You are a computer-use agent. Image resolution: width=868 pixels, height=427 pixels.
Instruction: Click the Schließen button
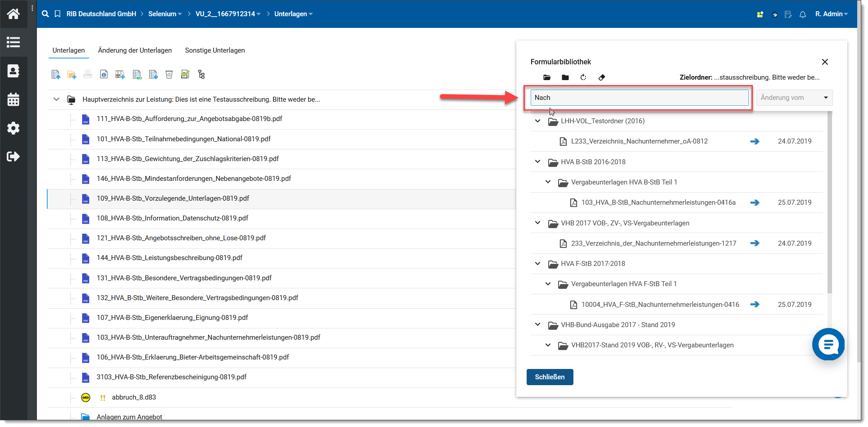[x=550, y=377]
